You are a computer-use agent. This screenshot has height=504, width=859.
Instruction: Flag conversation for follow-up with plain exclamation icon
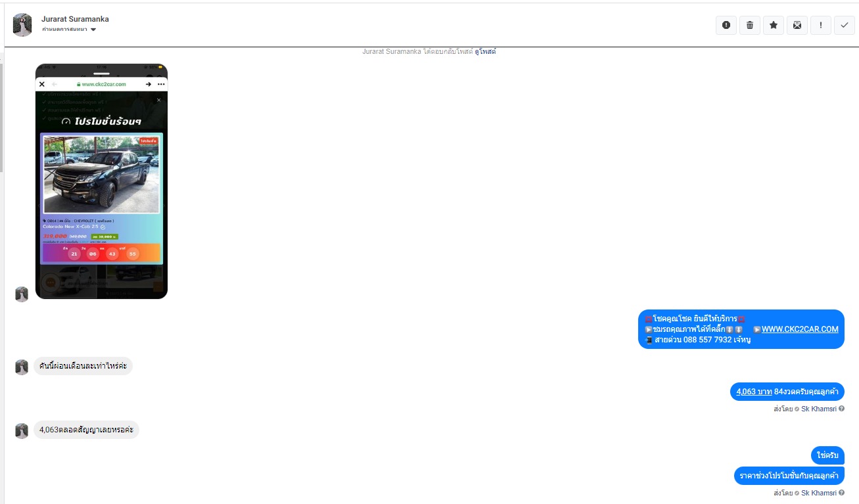pyautogui.click(x=820, y=25)
